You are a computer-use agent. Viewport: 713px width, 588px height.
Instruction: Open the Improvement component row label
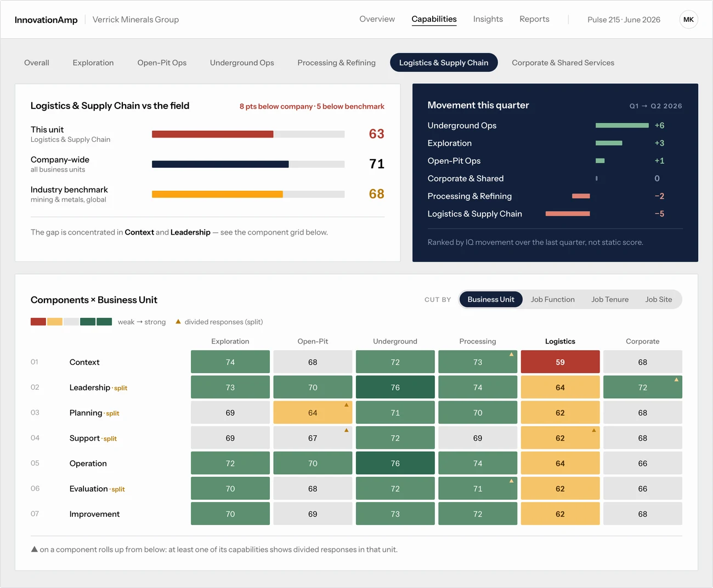coord(94,514)
